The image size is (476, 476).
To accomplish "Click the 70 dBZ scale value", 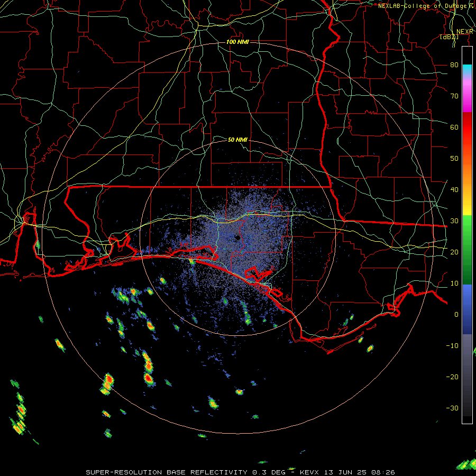I will [x=454, y=96].
